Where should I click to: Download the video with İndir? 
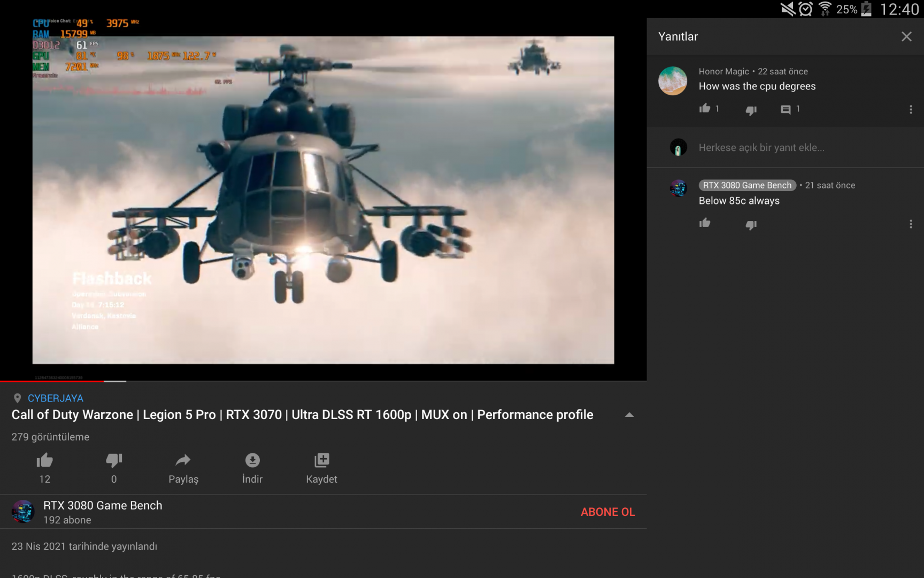(x=252, y=460)
